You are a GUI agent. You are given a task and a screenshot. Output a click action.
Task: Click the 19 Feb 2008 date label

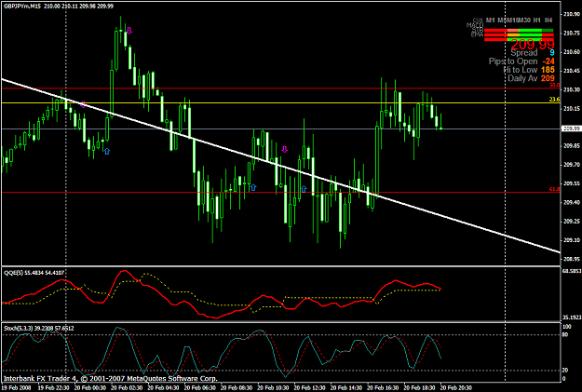tap(16, 387)
